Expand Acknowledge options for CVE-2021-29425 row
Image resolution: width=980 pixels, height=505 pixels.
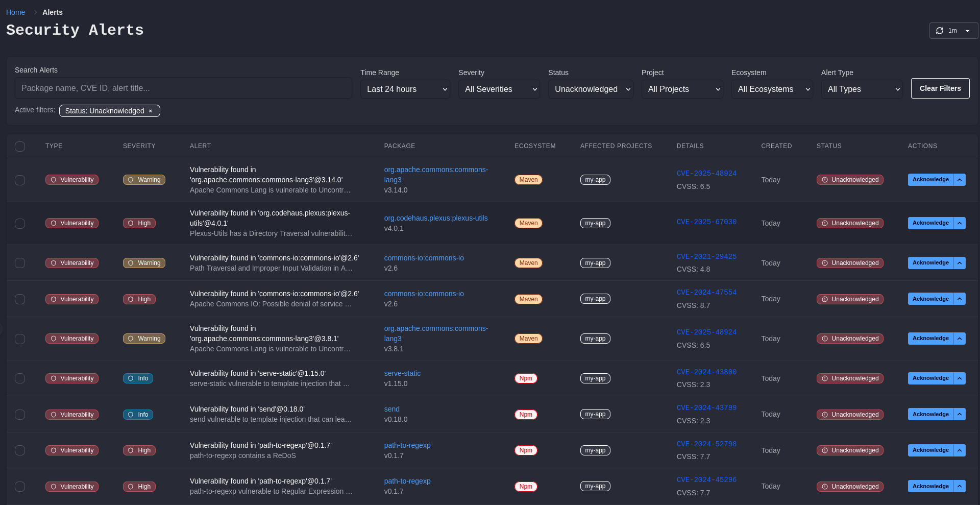click(960, 263)
